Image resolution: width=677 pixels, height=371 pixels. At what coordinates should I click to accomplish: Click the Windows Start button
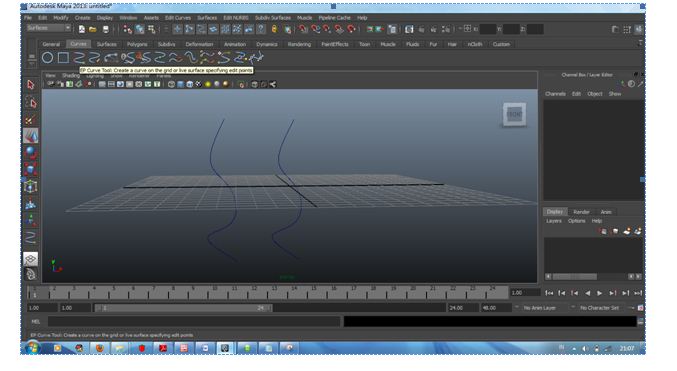[32, 347]
